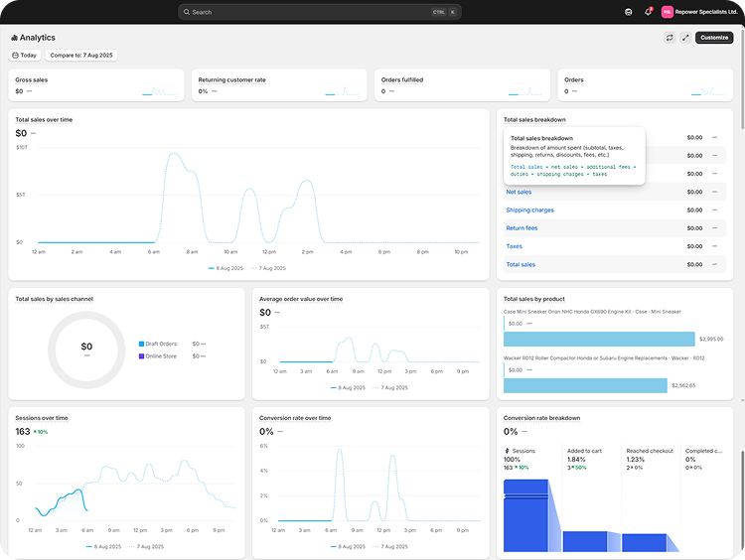Click the Analytics bar chart icon

coord(14,38)
